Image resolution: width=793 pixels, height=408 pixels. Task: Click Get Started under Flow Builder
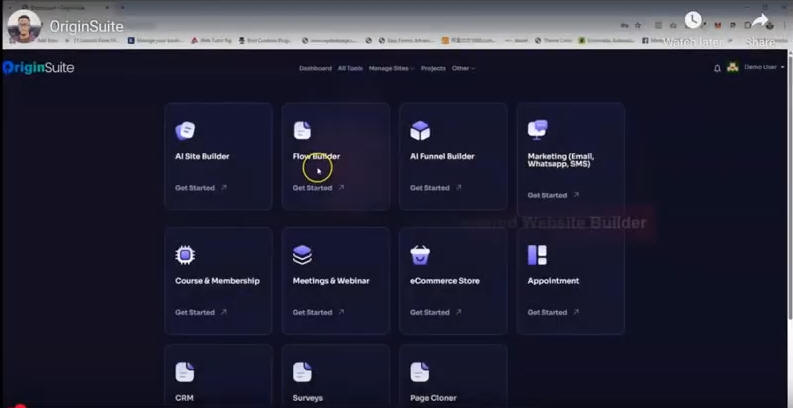click(312, 188)
